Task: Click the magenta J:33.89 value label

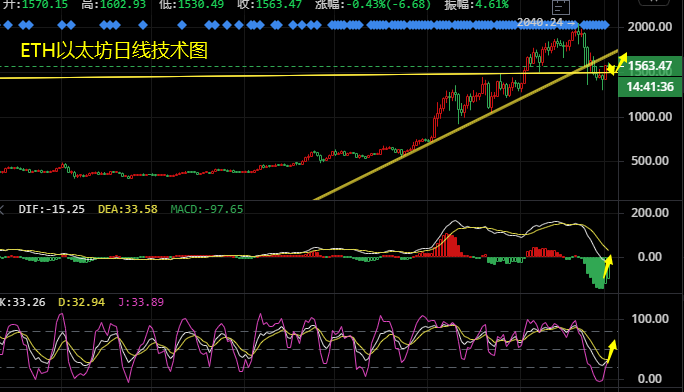Action: (141, 302)
